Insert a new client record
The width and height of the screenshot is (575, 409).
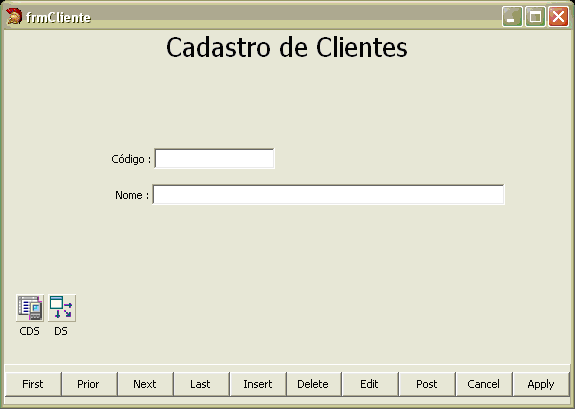258,384
